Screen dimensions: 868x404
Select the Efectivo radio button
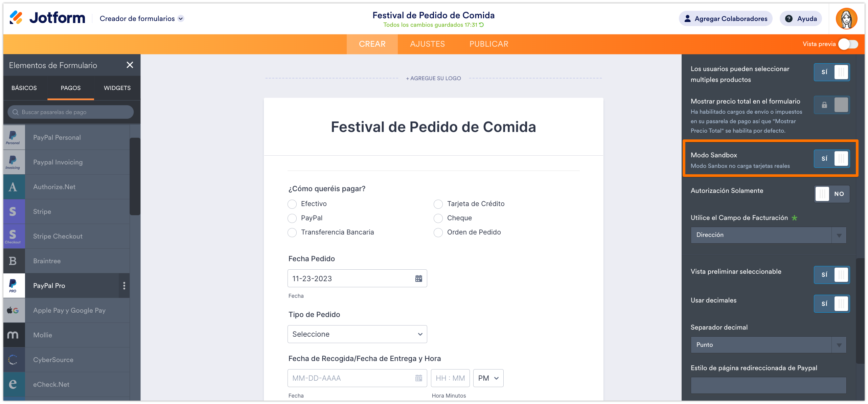click(x=292, y=204)
